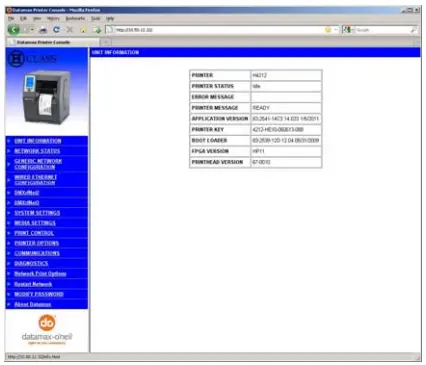The height and width of the screenshot is (365, 426).
Task: Open the Tools menu
Action: 96,18
